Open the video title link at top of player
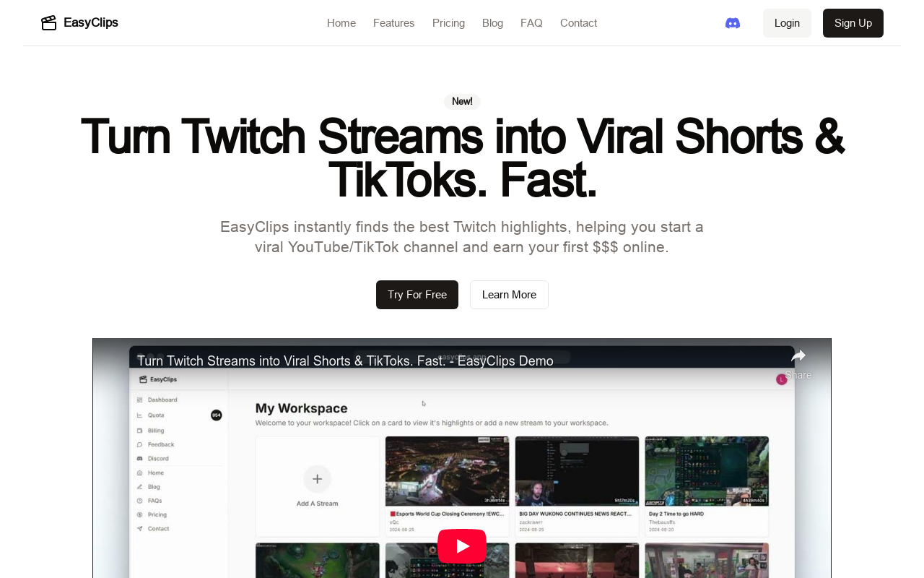Screen dimensions: 924x578 pos(345,361)
